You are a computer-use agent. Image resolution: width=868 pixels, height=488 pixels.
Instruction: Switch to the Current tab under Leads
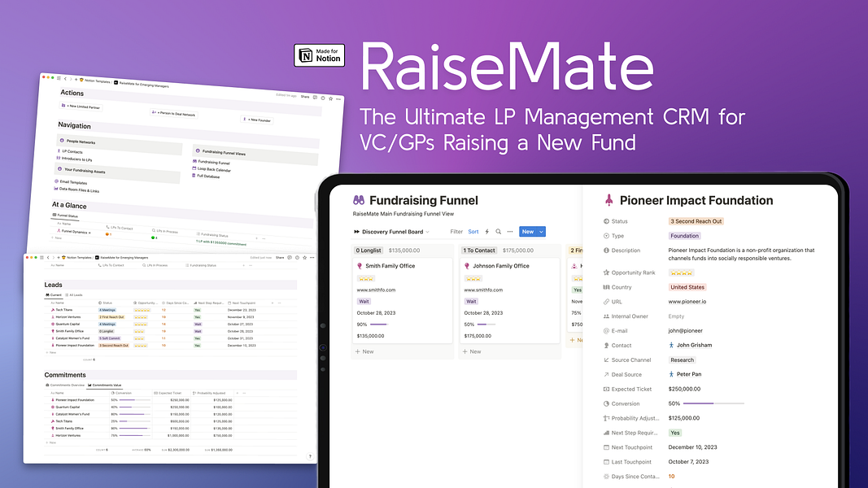point(54,295)
